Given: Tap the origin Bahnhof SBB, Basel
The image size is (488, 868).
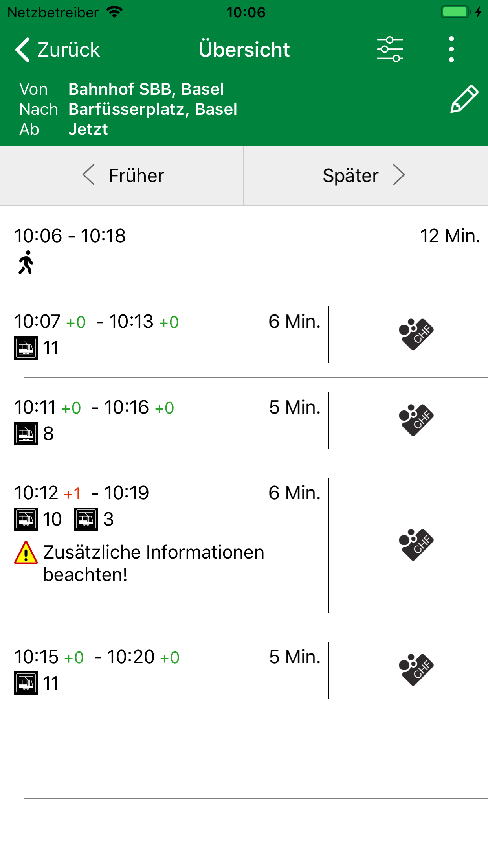Looking at the screenshot, I should point(146,89).
